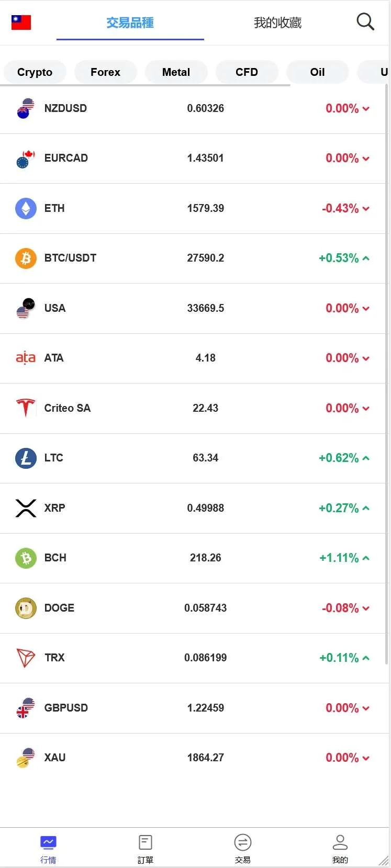Screen dimensions: 391x868
Task: Click the red TRX logo icon
Action: tap(26, 658)
